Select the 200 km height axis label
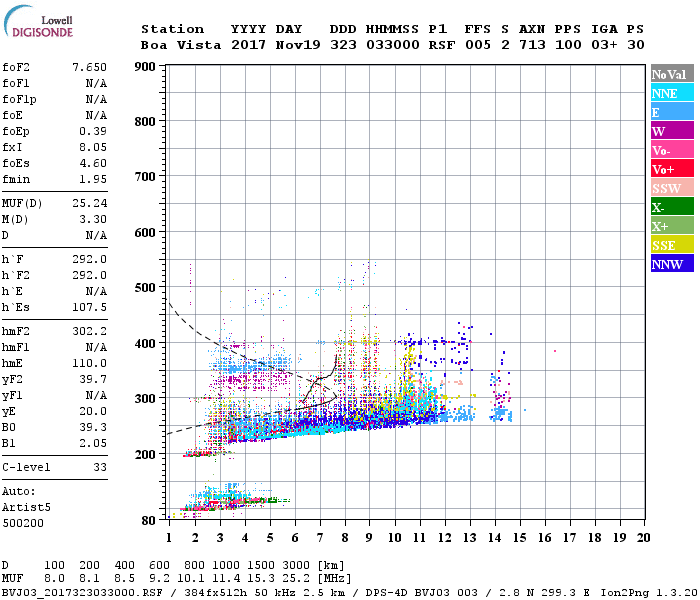Image resolution: width=700 pixels, height=600 pixels. pos(145,454)
